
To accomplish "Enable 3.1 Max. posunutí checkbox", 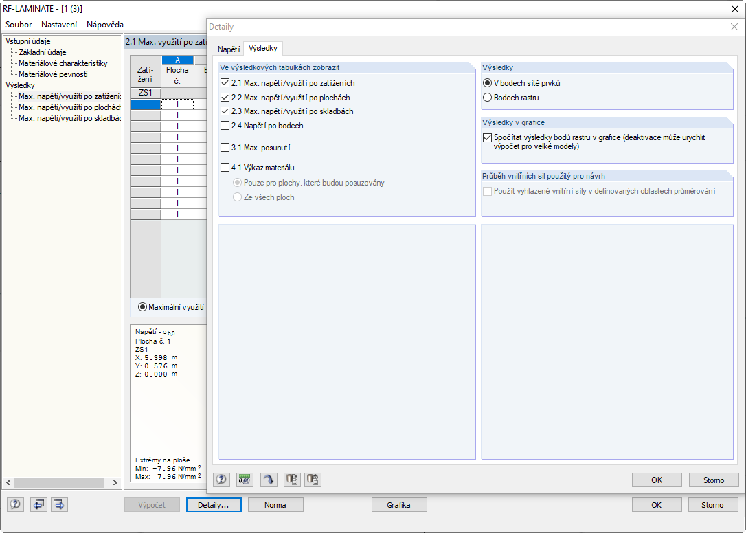I will (x=225, y=148).
